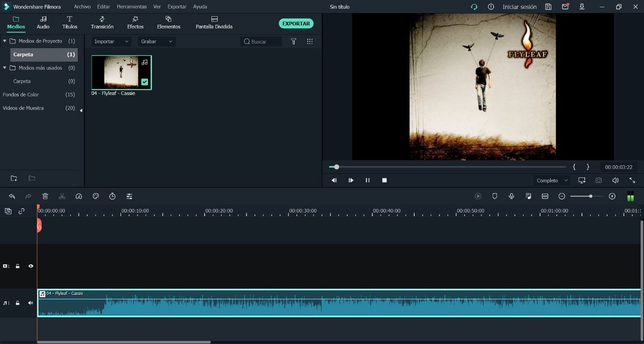Select the Flyleaf - Cassie media thumbnail
Viewport: 644px width, 344px height.
(121, 73)
